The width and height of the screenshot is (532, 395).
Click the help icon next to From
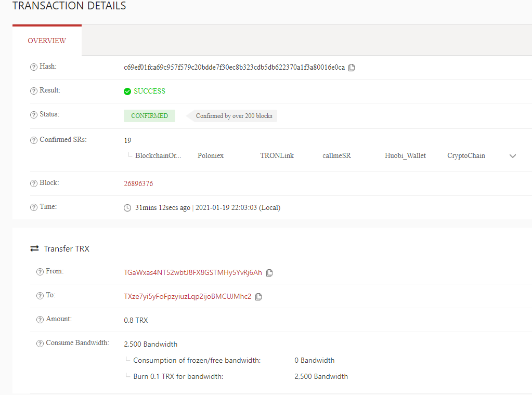coord(40,272)
